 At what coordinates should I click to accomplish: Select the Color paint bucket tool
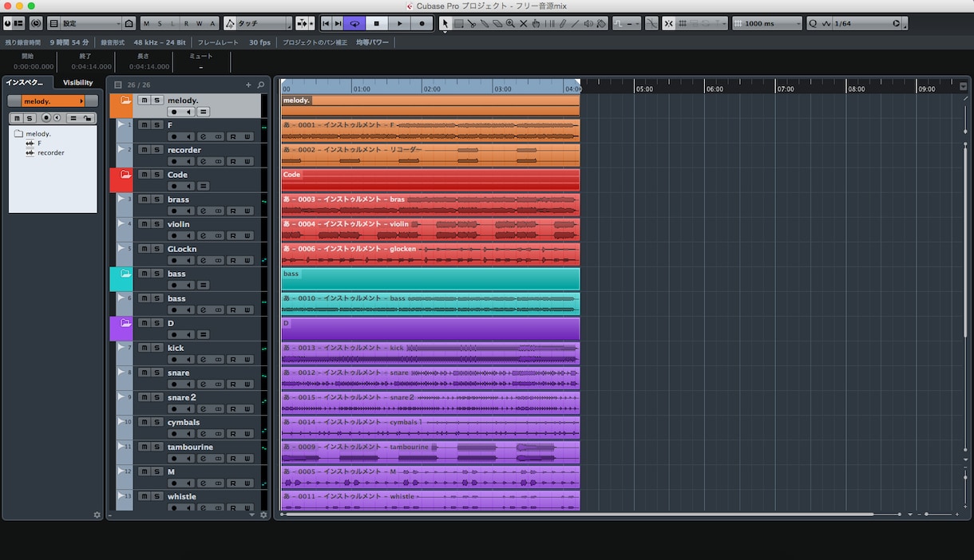601,24
